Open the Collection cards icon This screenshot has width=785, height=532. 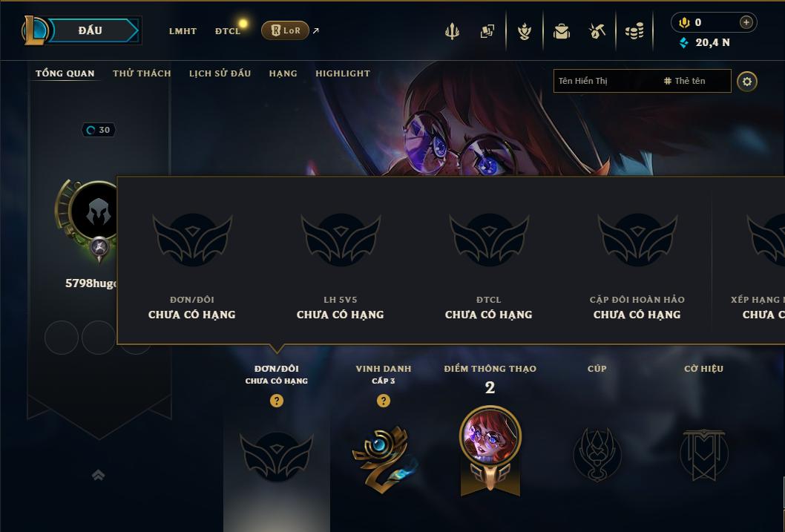[x=487, y=31]
